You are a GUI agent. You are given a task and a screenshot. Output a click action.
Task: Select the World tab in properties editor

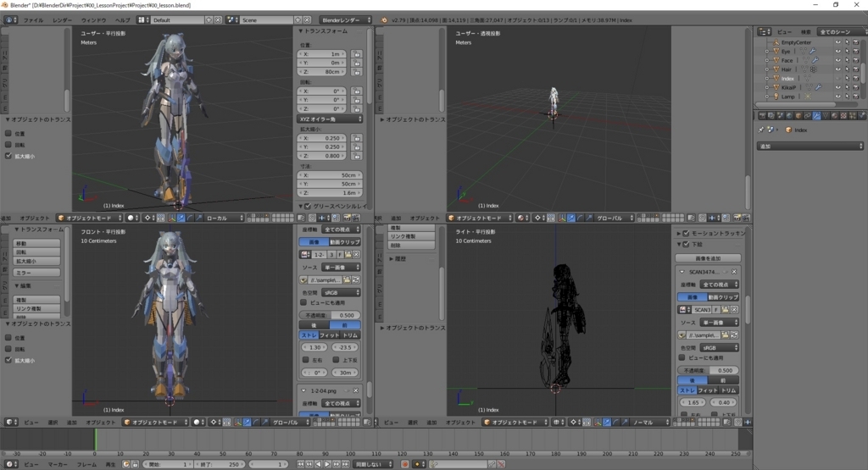click(789, 115)
